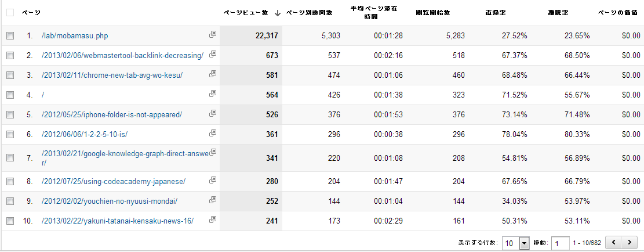The height and width of the screenshot is (252, 644).
Task: Sort table by 離脱率 column header
Action: [557, 13]
